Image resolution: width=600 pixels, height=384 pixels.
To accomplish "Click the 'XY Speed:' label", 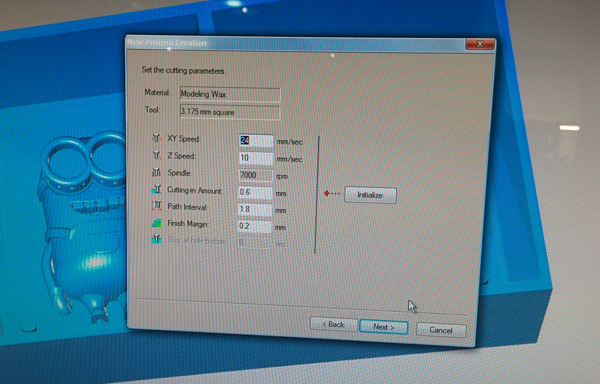I will click(x=184, y=138).
